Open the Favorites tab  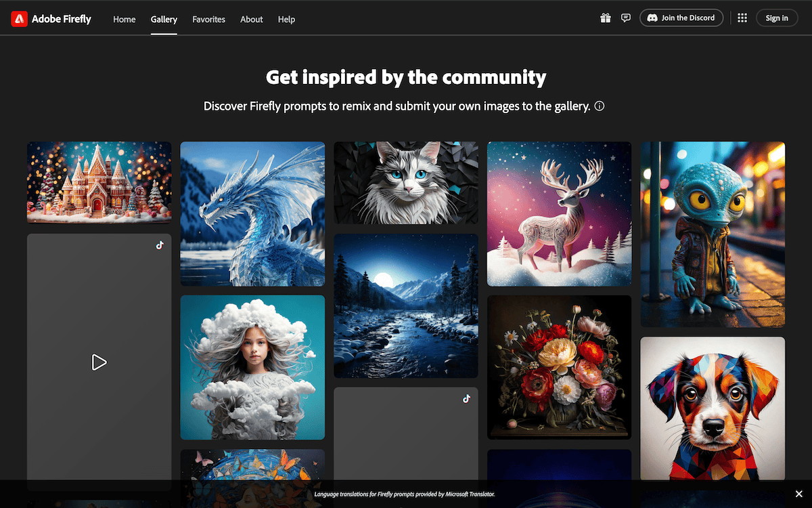tap(208, 19)
